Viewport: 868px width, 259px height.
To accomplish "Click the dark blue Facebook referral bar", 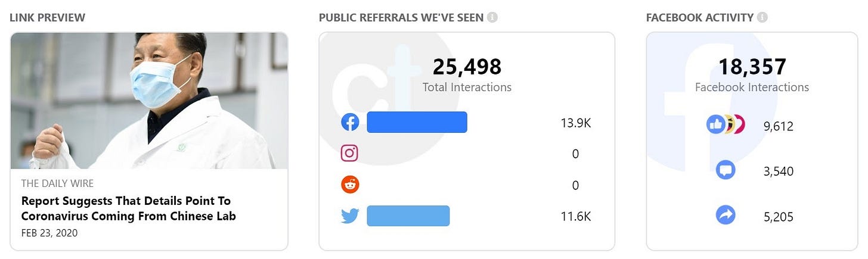I will click(417, 122).
